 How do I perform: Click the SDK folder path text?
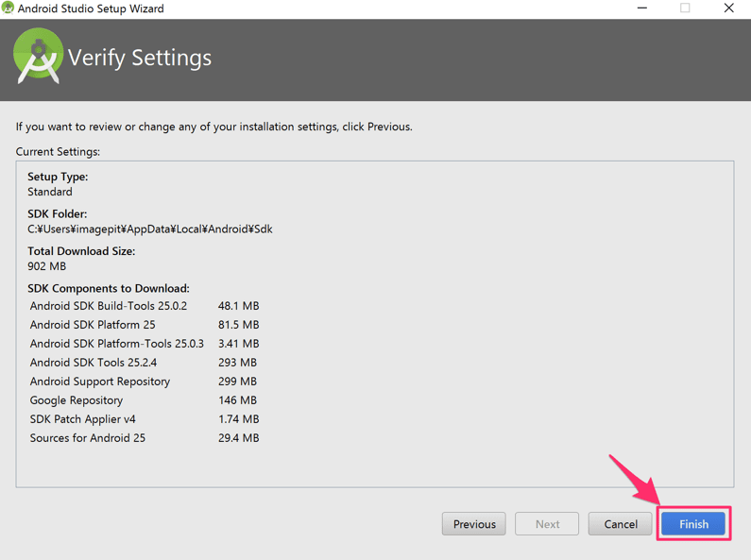click(x=150, y=229)
